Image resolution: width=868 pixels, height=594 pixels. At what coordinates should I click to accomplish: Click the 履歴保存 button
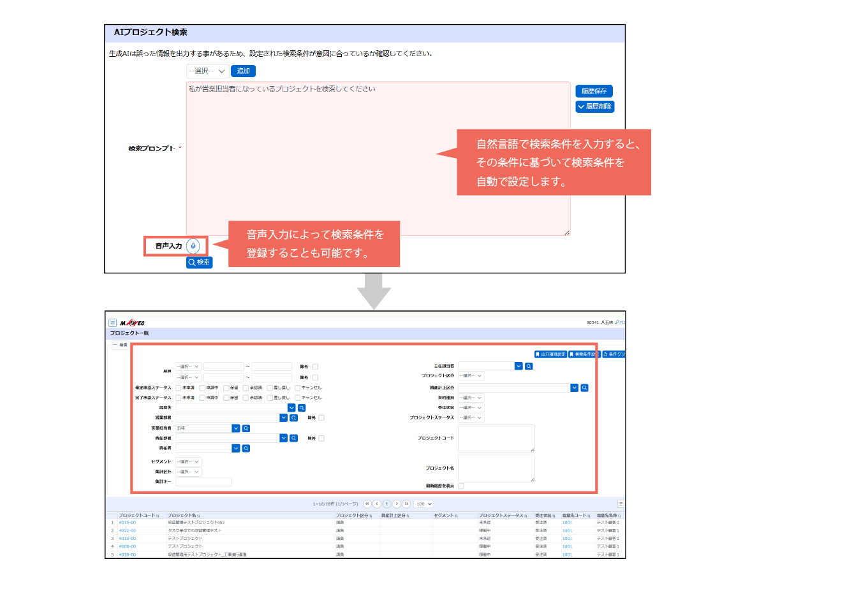(594, 91)
